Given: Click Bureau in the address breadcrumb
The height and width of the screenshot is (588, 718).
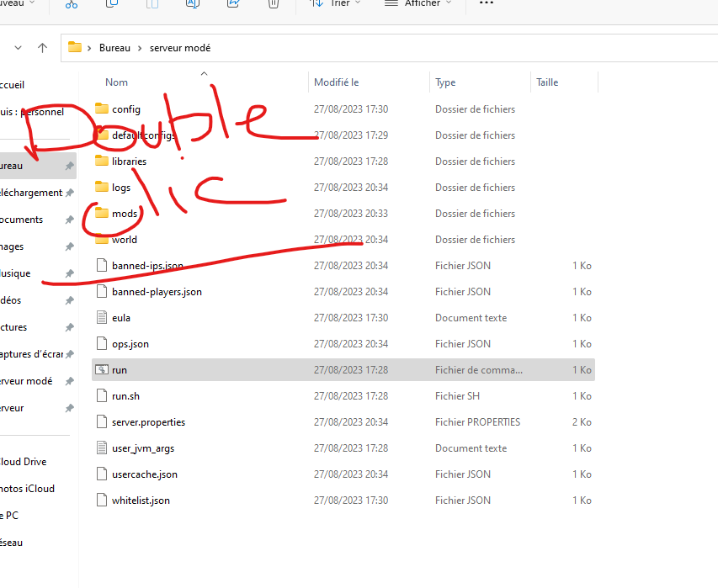Looking at the screenshot, I should [x=115, y=48].
